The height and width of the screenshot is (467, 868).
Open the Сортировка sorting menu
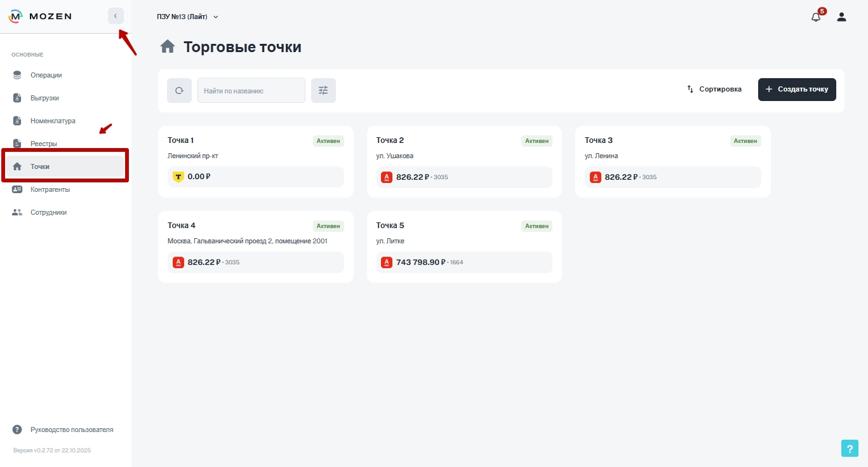coord(714,90)
